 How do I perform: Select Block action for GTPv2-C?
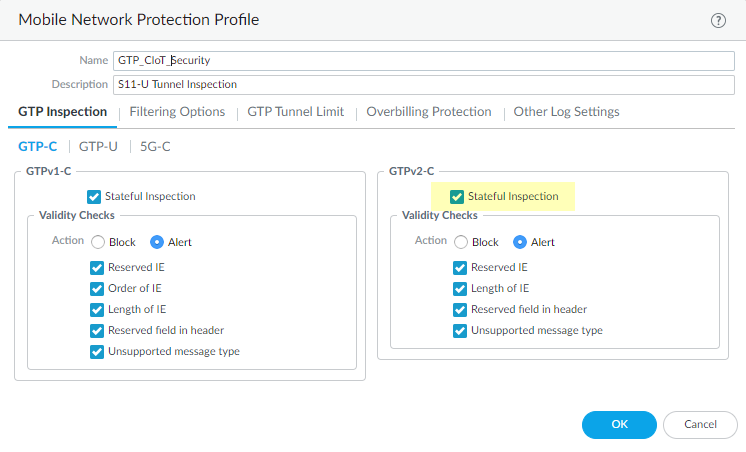[461, 242]
